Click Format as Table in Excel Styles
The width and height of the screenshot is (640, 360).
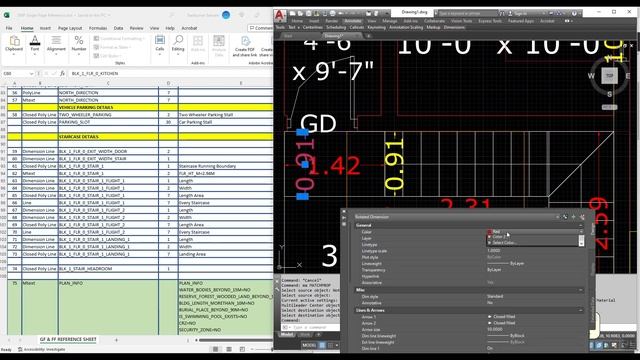[x=112, y=47]
